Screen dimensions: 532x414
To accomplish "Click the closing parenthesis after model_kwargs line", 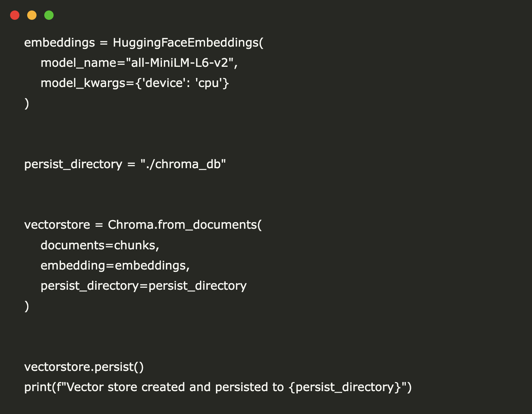I will coord(26,103).
